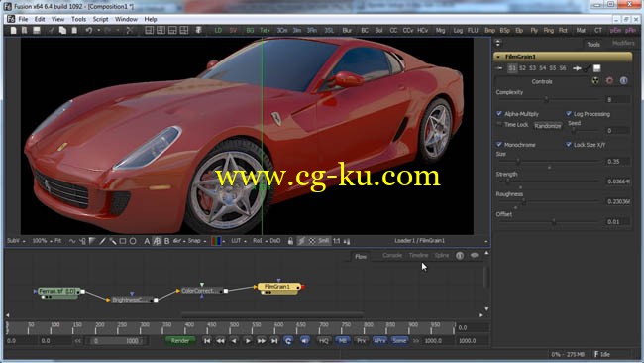Click the ellipse shape icon in viewer toolbar
Screen dimensions: 644x363
click(x=133, y=241)
